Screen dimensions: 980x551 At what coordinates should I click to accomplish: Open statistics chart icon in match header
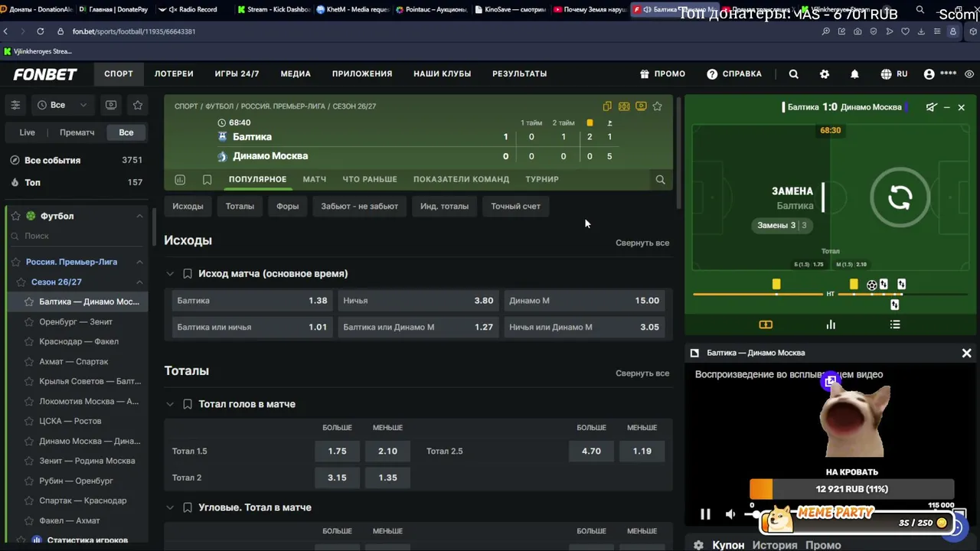180,179
